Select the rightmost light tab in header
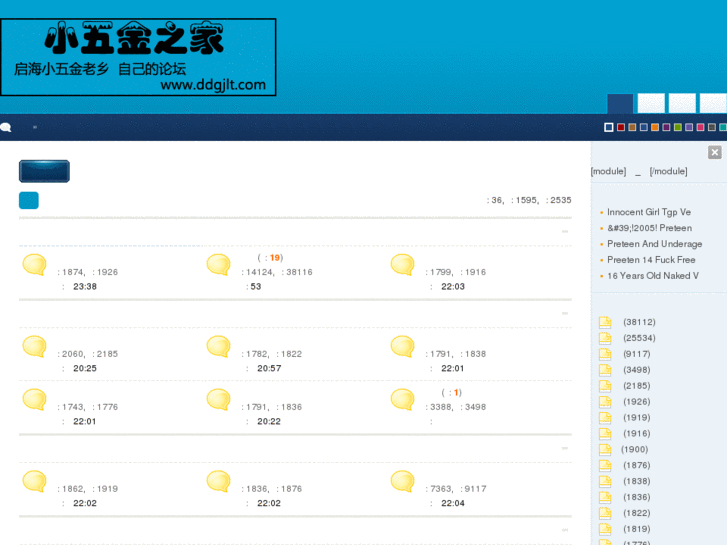The width and height of the screenshot is (727, 545). click(x=713, y=103)
